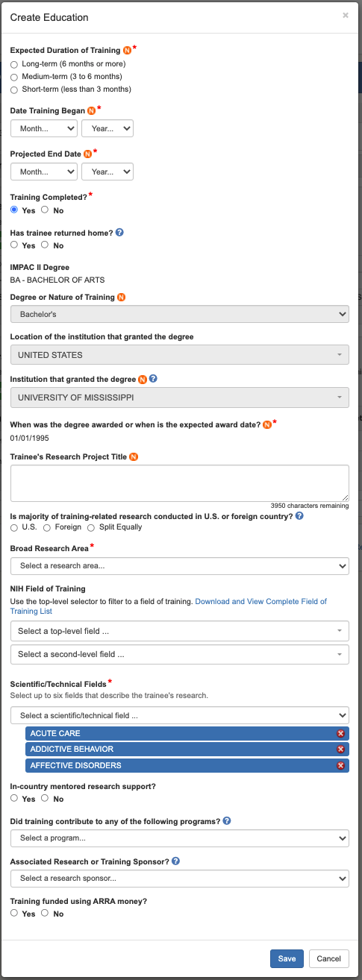Save the education record
Viewport: 362px width, 980px height.
[287, 958]
